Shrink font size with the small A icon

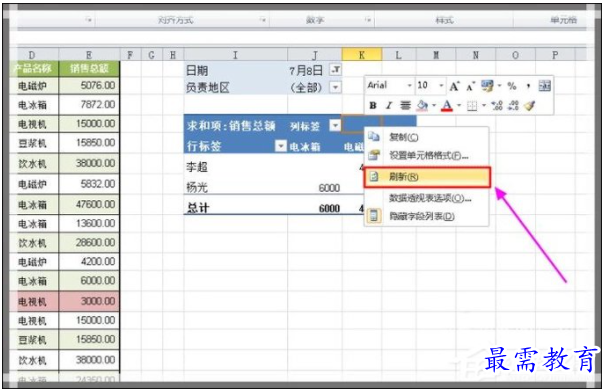pos(470,87)
